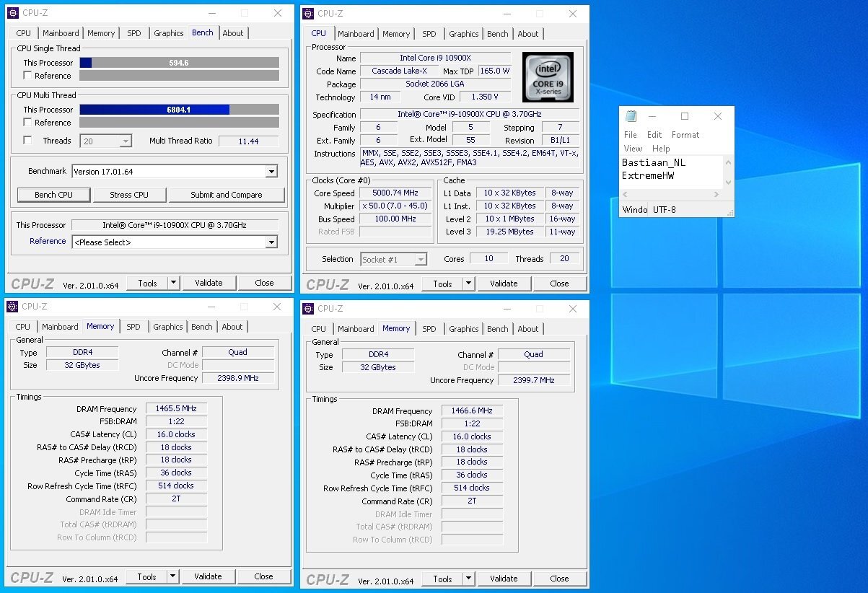Open the Format menu in Notepad
The image size is (868, 593).
[685, 135]
